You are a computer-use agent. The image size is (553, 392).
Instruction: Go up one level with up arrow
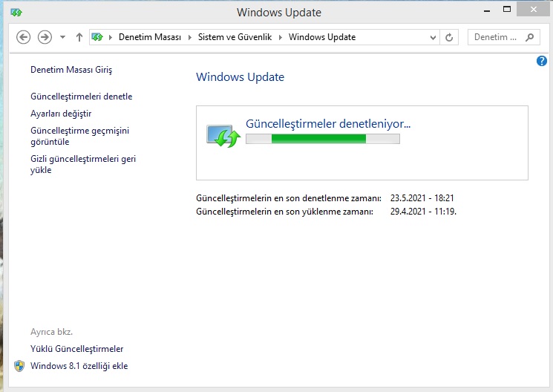click(x=79, y=37)
